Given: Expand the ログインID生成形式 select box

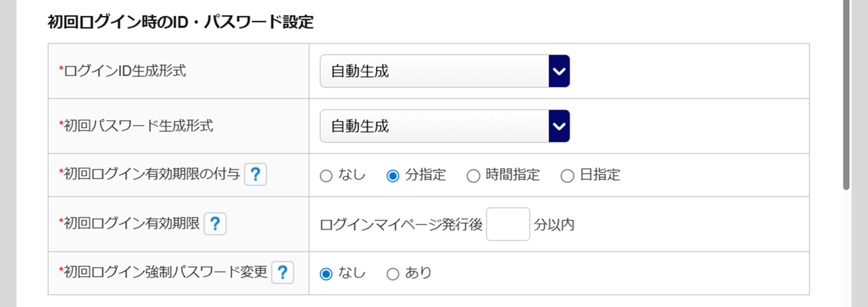Looking at the screenshot, I should click(445, 71).
